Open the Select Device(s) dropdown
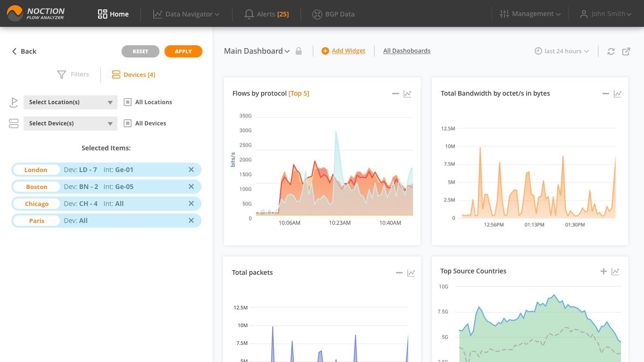The height and width of the screenshot is (362, 644). tap(70, 123)
